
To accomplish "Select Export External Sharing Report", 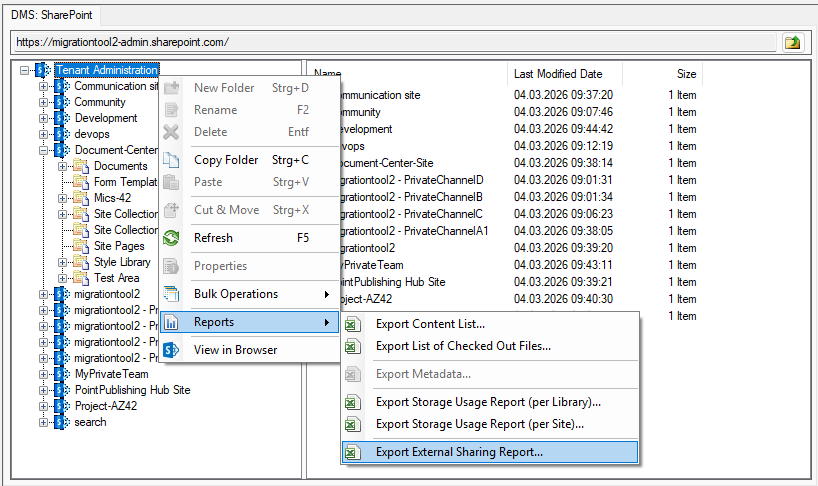I will pos(490,452).
